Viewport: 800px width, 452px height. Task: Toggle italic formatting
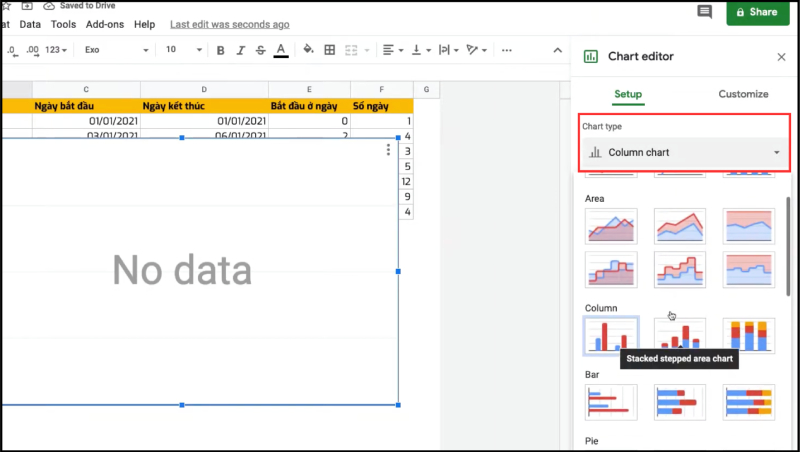click(240, 50)
